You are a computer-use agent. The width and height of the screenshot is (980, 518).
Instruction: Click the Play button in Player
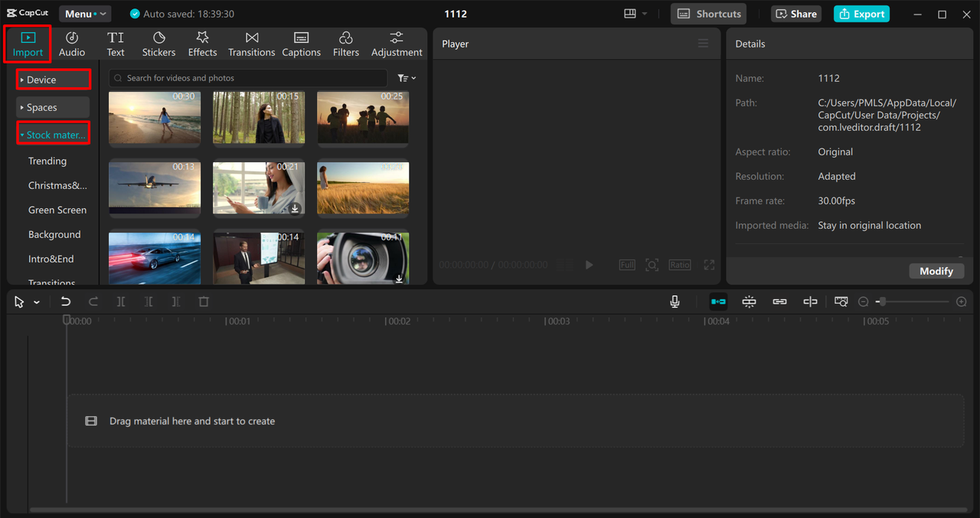point(589,265)
